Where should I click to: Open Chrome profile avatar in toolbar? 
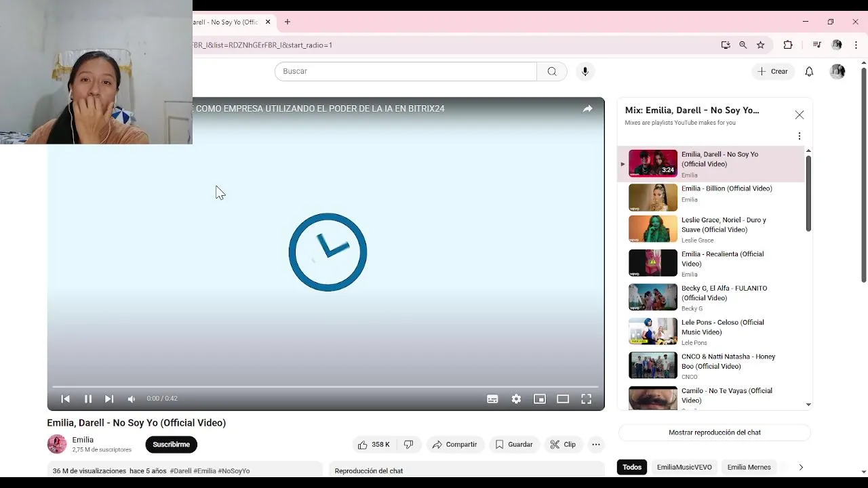pos(837,45)
